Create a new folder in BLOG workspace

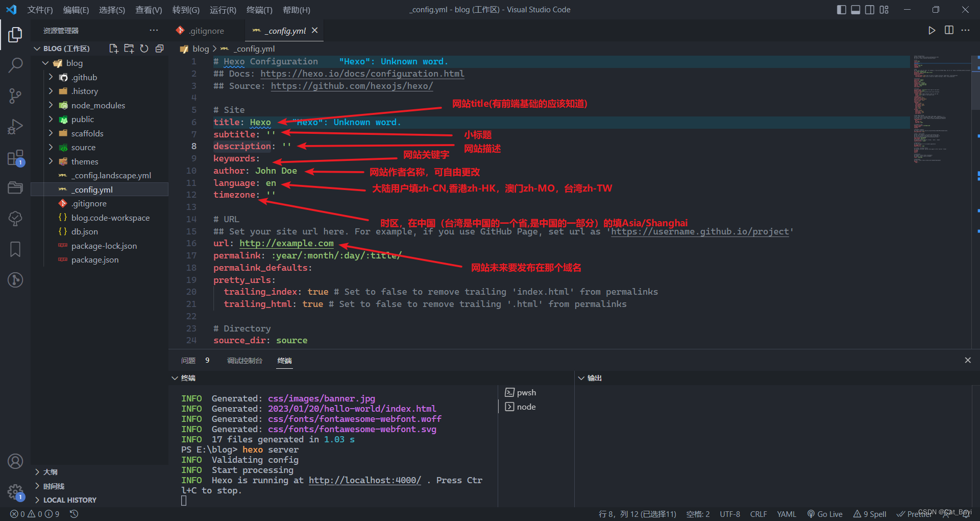[129, 49]
